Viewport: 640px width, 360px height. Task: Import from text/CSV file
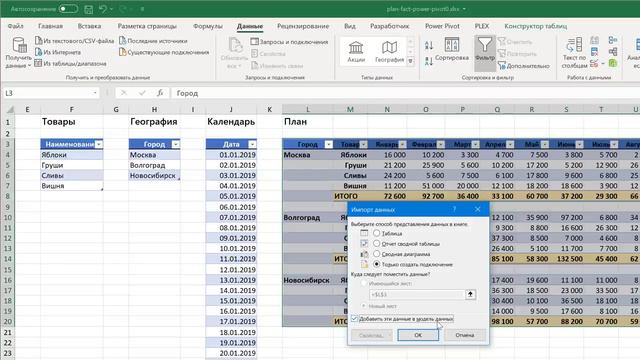[x=74, y=41]
